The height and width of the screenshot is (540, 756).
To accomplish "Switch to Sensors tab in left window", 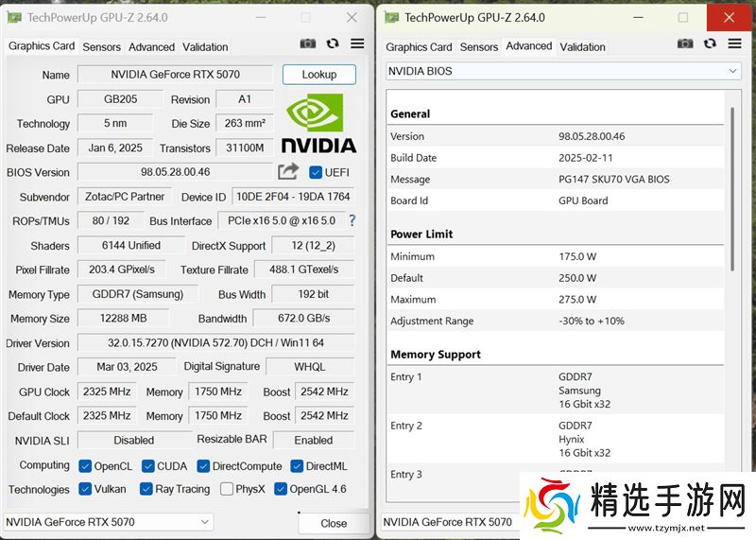I will [101, 46].
